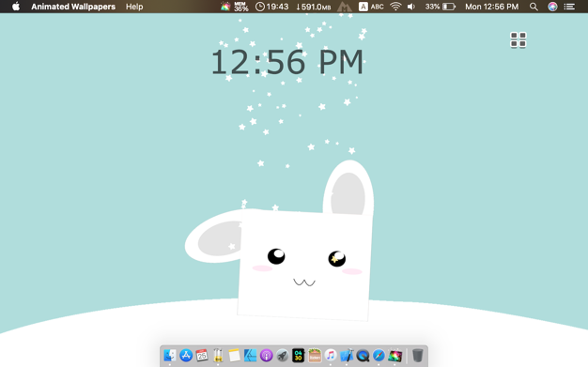Image resolution: width=588 pixels, height=367 pixels.
Task: Click the large 12:56 PM wallpaper clock
Action: (x=287, y=62)
